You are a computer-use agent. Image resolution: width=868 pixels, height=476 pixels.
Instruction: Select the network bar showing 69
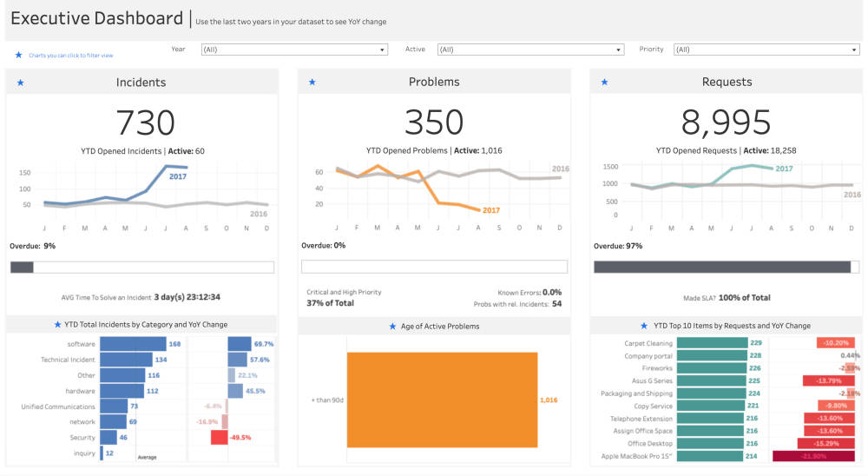(x=113, y=421)
